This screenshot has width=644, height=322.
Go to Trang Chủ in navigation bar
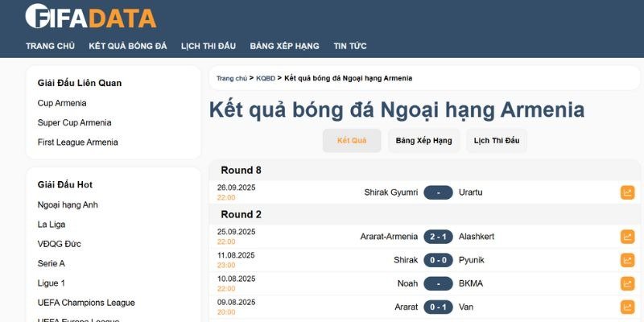click(50, 46)
